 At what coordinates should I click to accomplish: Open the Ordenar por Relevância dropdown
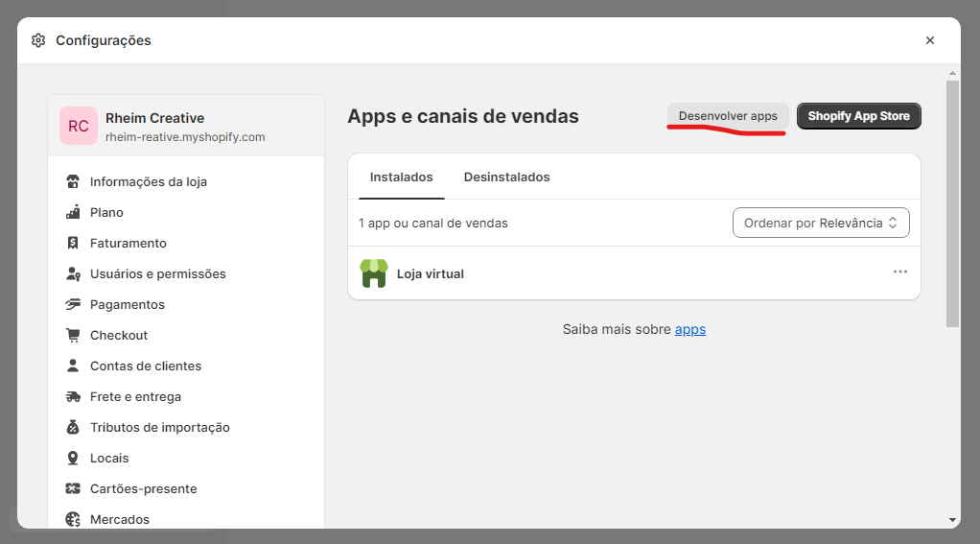pos(821,223)
